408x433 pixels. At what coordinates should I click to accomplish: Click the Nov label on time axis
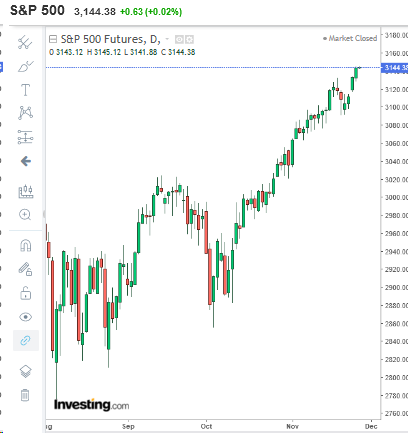click(x=292, y=426)
